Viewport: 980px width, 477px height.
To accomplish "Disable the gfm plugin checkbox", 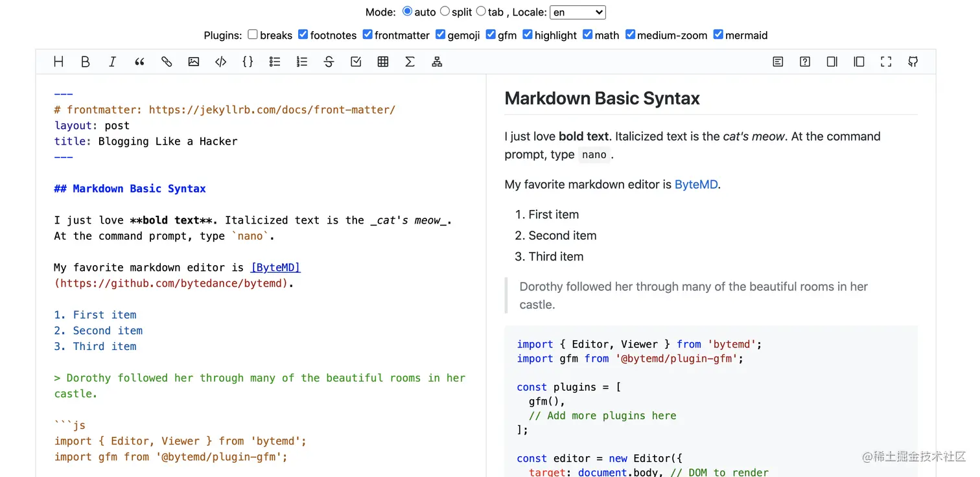I will pyautogui.click(x=491, y=34).
